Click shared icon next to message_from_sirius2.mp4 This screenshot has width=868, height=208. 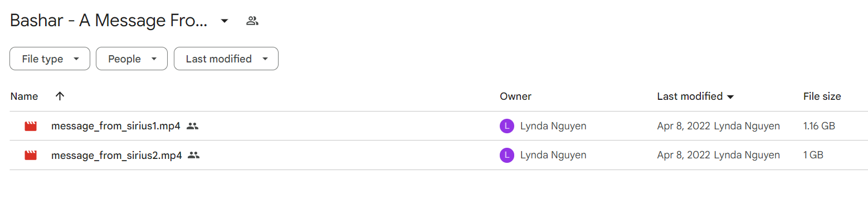pyautogui.click(x=194, y=155)
